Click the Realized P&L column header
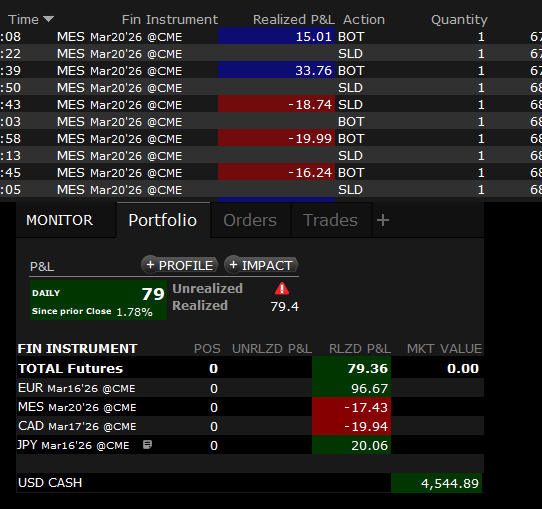Image resolution: width=542 pixels, height=509 pixels. [x=294, y=19]
